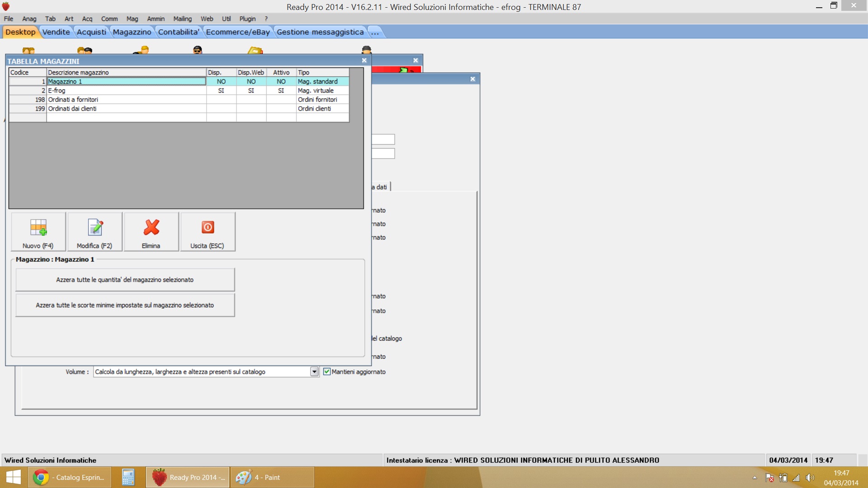The height and width of the screenshot is (488, 868).
Task: Click the battery power tray icon
Action: [x=783, y=478]
